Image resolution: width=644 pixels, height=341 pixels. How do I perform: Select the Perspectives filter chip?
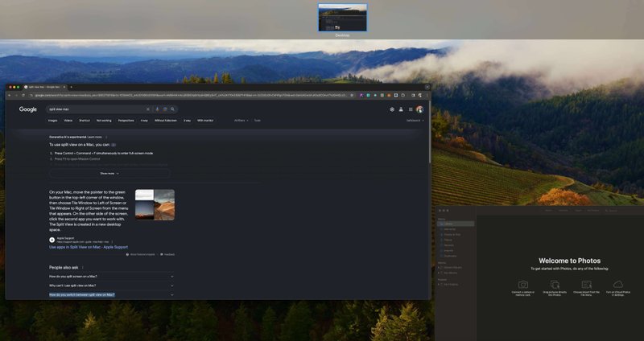point(126,121)
